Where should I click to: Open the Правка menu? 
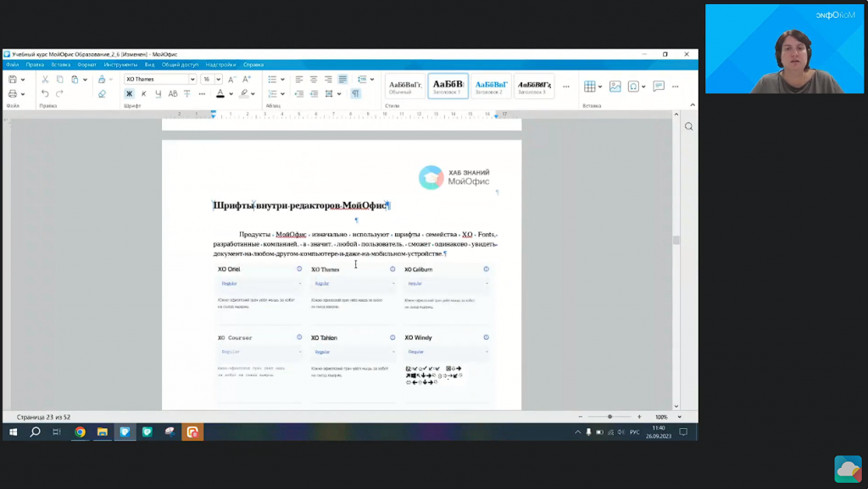[35, 64]
